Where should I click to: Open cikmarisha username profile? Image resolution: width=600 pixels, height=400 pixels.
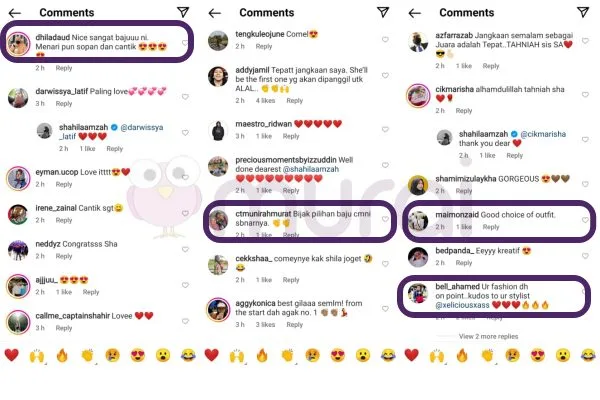pos(454,89)
